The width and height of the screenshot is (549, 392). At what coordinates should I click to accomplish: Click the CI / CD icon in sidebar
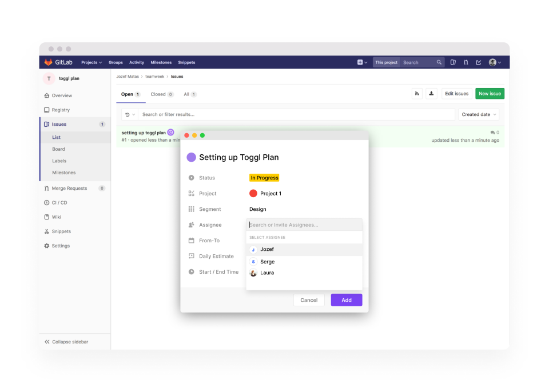(x=46, y=203)
